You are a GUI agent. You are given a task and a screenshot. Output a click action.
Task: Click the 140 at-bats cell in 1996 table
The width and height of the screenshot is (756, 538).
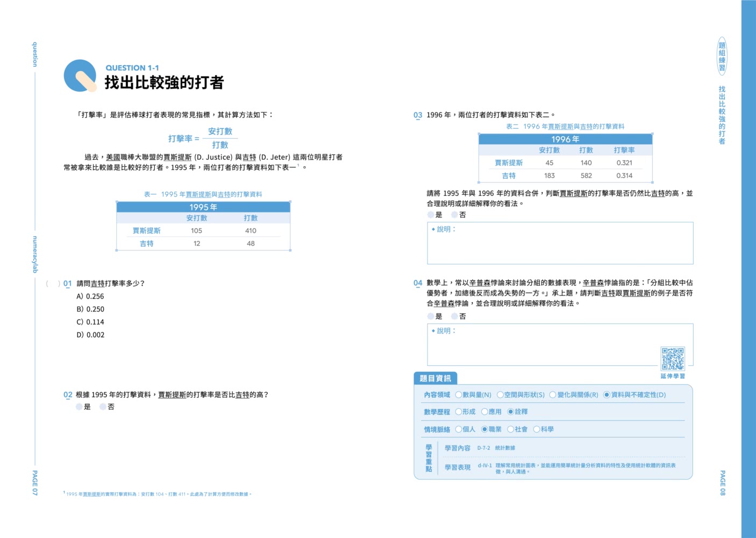[x=586, y=163]
